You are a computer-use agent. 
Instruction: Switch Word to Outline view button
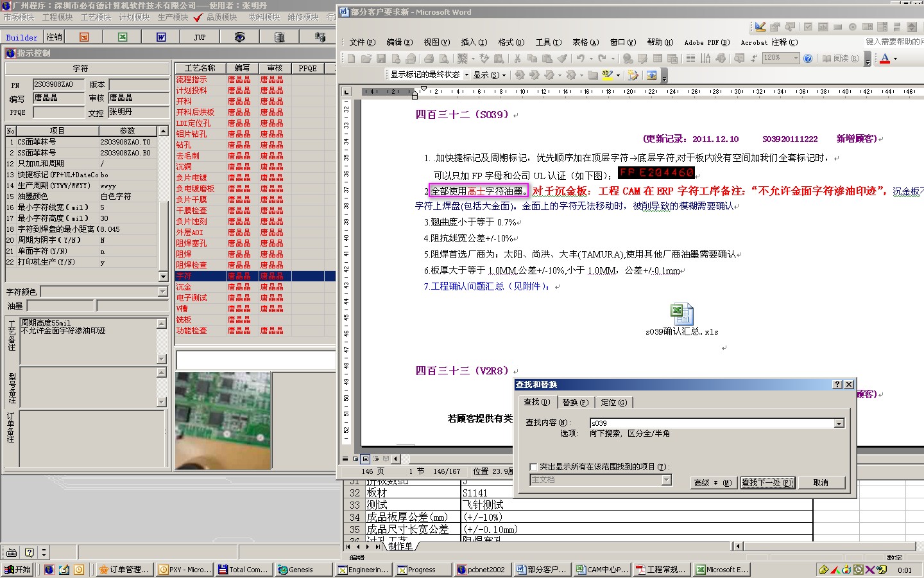pos(376,459)
